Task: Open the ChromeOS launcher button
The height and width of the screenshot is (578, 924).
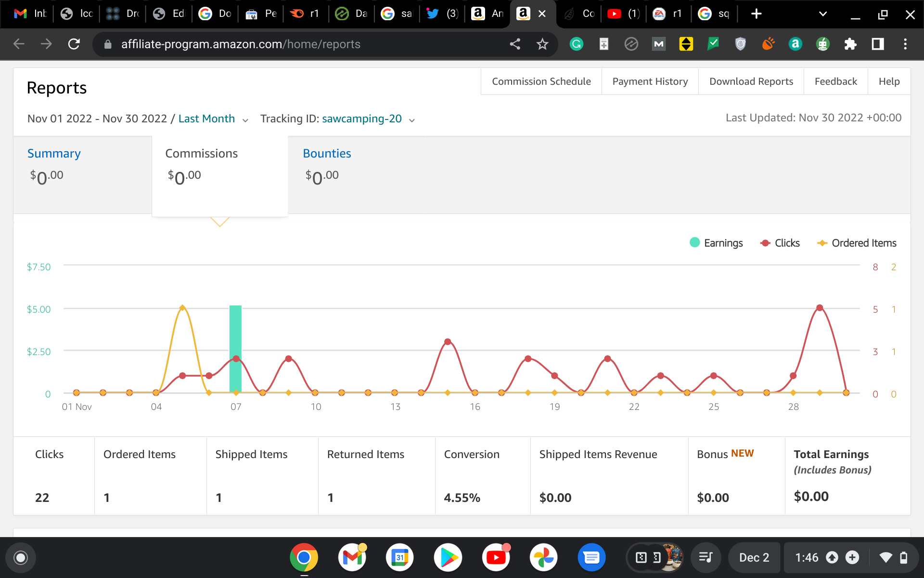Action: [21, 558]
